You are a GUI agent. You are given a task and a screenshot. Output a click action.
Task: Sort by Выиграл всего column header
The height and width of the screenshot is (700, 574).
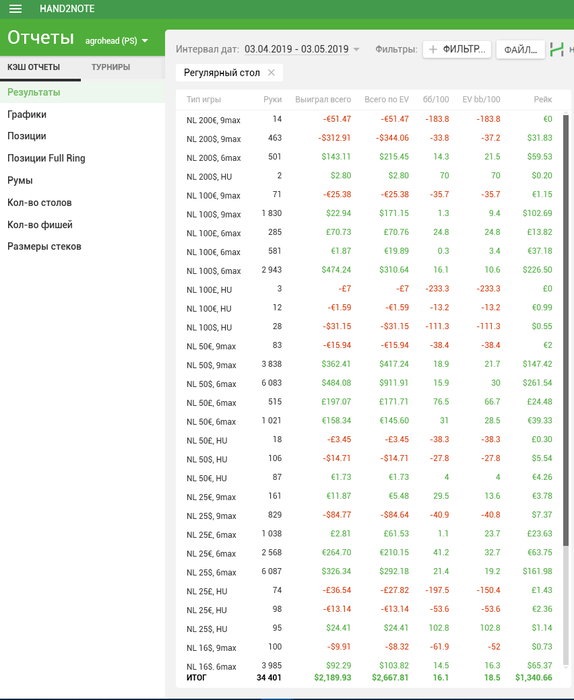click(323, 99)
